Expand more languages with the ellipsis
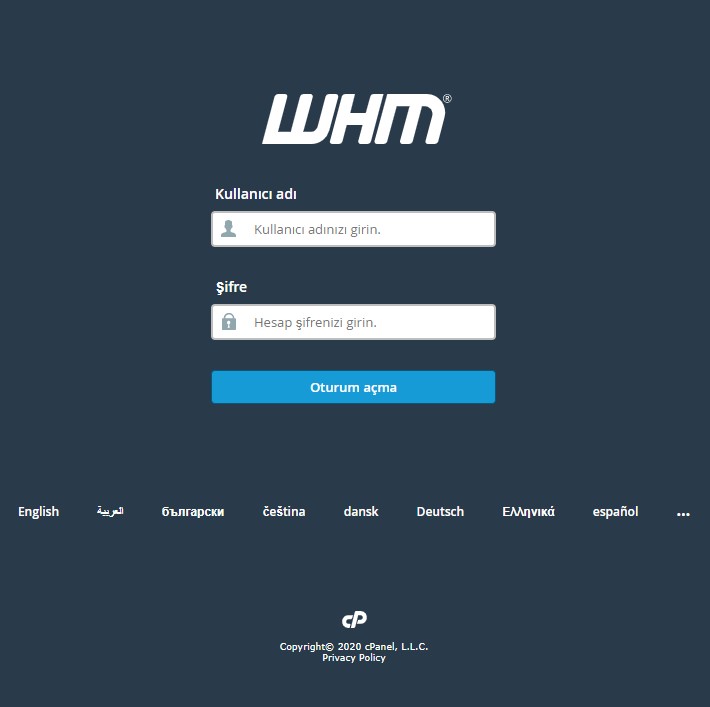The height and width of the screenshot is (707, 710). point(683,514)
